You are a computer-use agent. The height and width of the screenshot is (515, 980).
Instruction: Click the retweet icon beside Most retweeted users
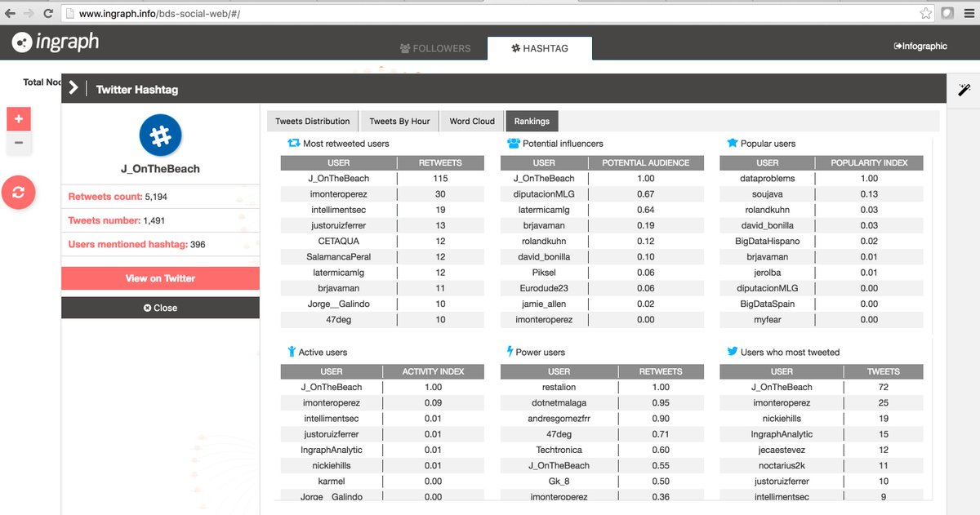click(294, 143)
